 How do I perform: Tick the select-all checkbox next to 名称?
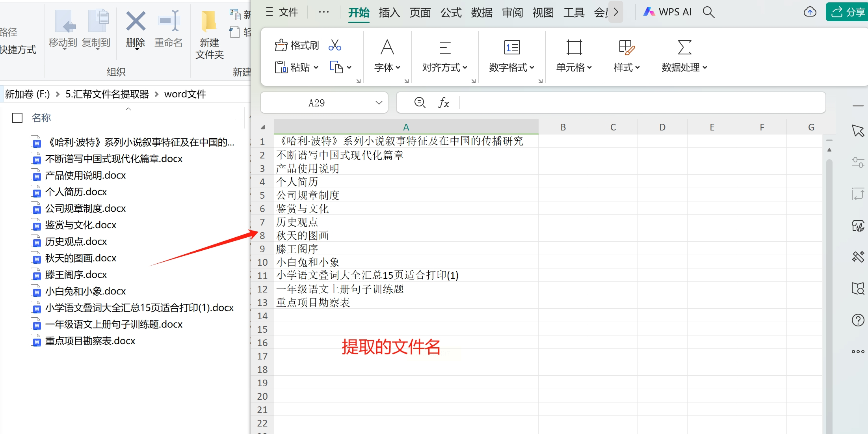pos(17,118)
